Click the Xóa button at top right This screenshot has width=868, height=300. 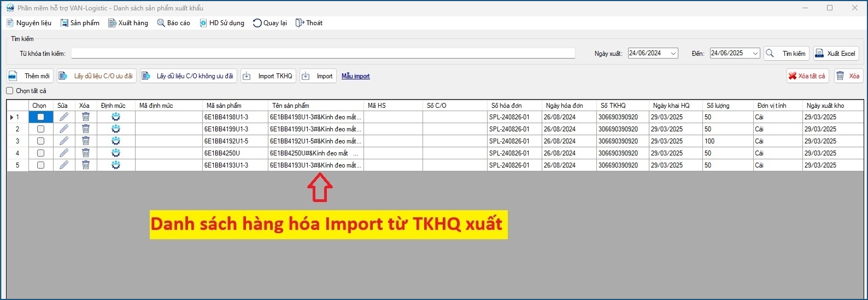pos(848,76)
